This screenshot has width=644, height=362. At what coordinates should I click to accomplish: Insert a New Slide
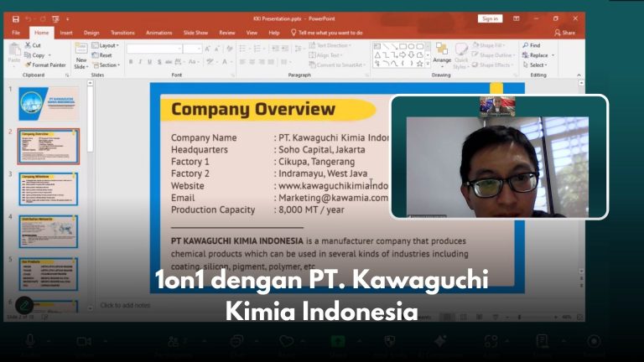(80, 56)
